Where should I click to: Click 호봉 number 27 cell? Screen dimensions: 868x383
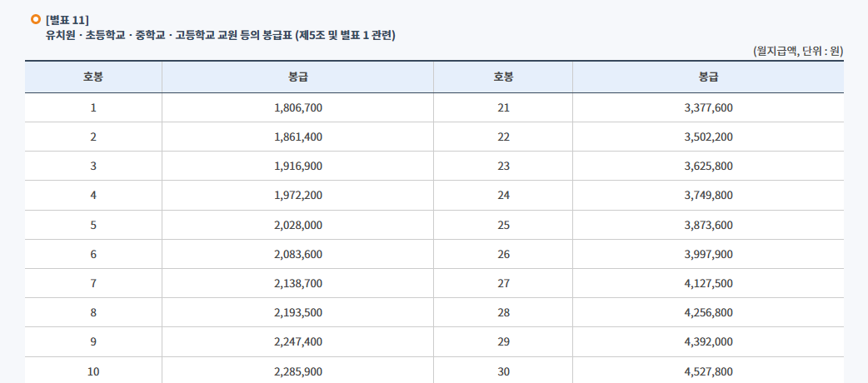[503, 283]
